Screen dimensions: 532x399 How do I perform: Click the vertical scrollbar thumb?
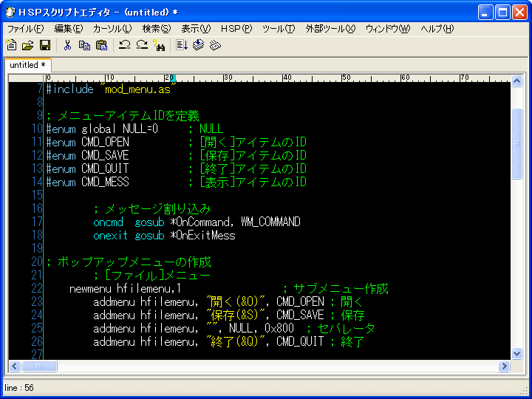pyautogui.click(x=516, y=143)
